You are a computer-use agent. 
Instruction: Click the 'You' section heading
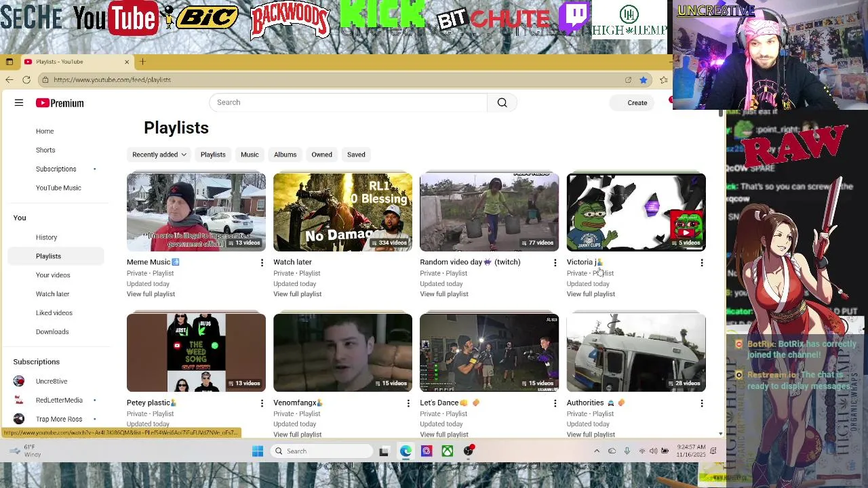tap(20, 218)
